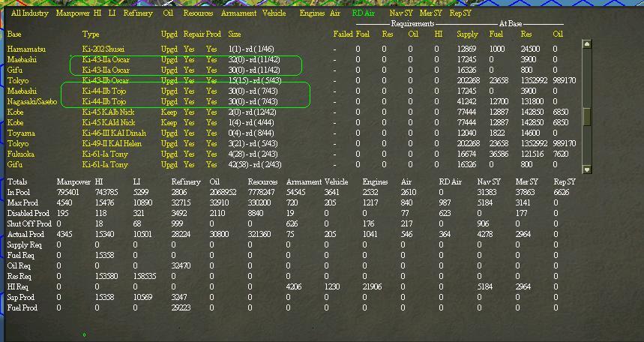The image size is (644, 342).
Task: Switch to the Vehicle filter tab
Action: click(274, 13)
